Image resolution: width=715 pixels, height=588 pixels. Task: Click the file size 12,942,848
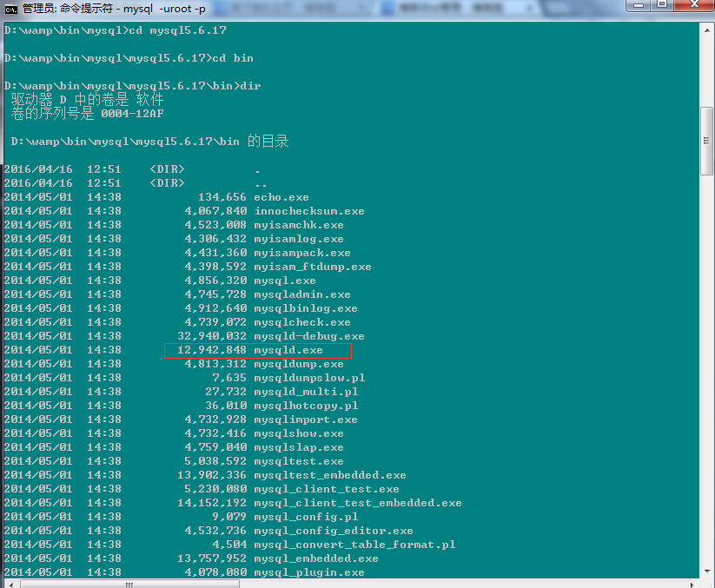(x=212, y=350)
